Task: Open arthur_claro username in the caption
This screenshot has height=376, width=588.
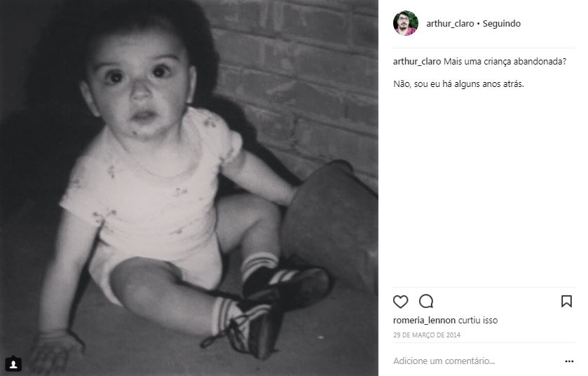Action: (416, 62)
